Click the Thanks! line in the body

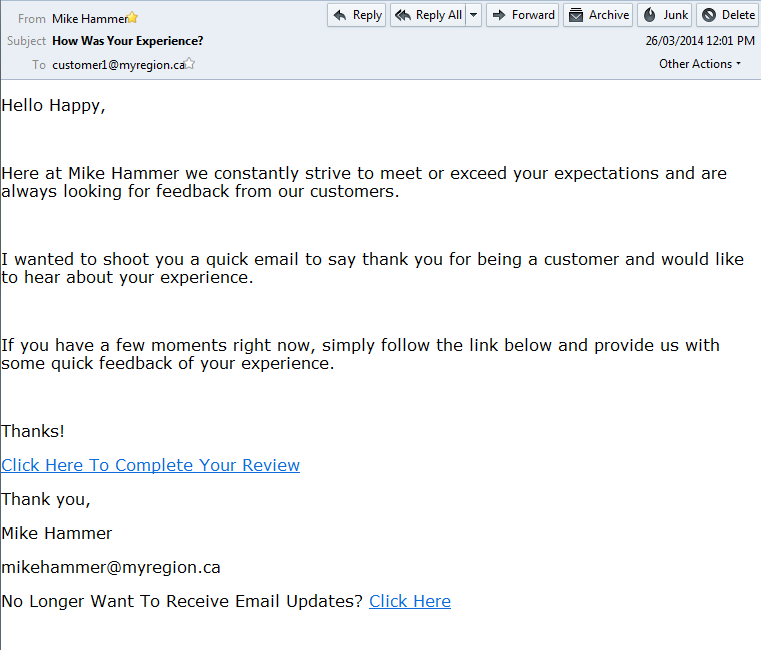point(33,431)
